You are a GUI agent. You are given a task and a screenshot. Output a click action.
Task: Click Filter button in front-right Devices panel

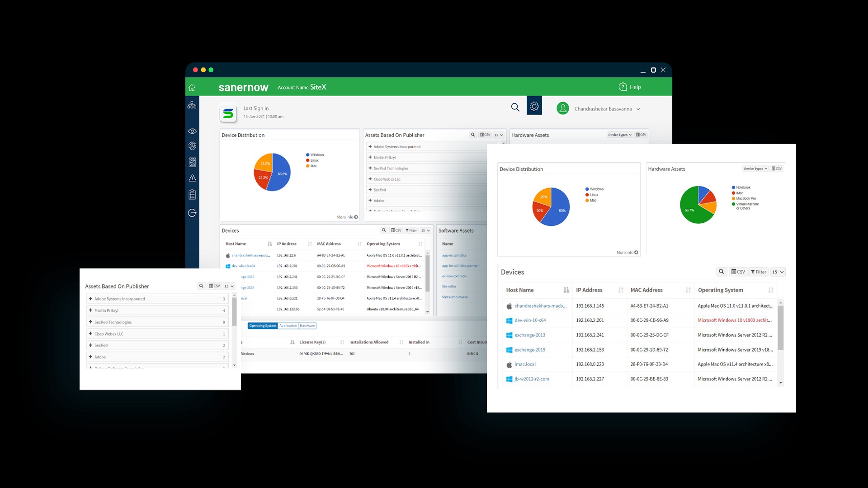click(759, 272)
